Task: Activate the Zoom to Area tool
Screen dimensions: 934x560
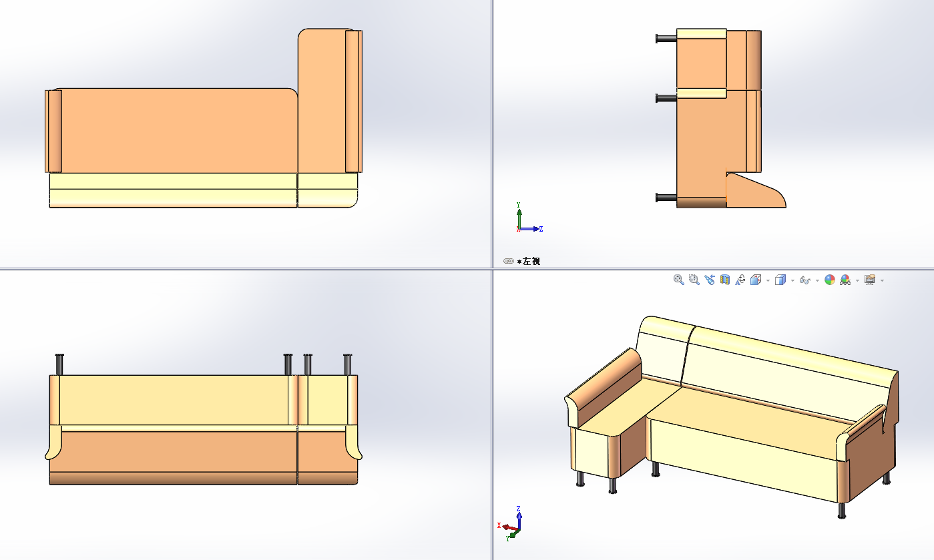Action: click(694, 280)
